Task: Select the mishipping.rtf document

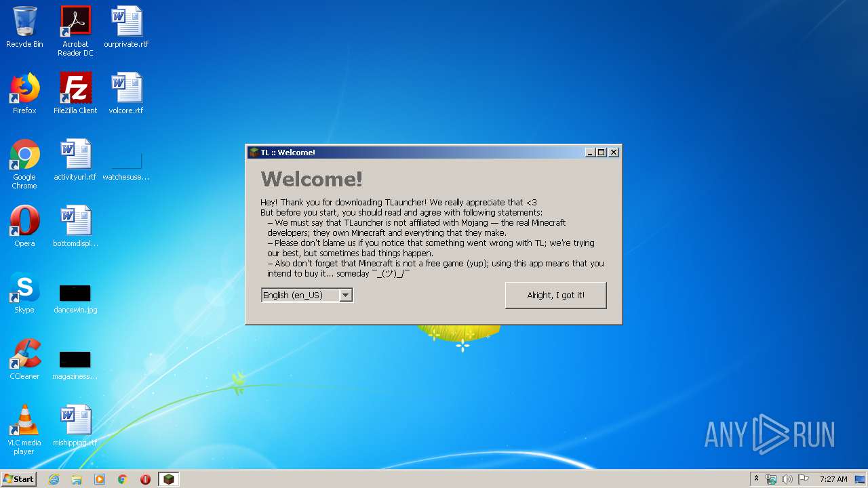Action: (x=75, y=426)
